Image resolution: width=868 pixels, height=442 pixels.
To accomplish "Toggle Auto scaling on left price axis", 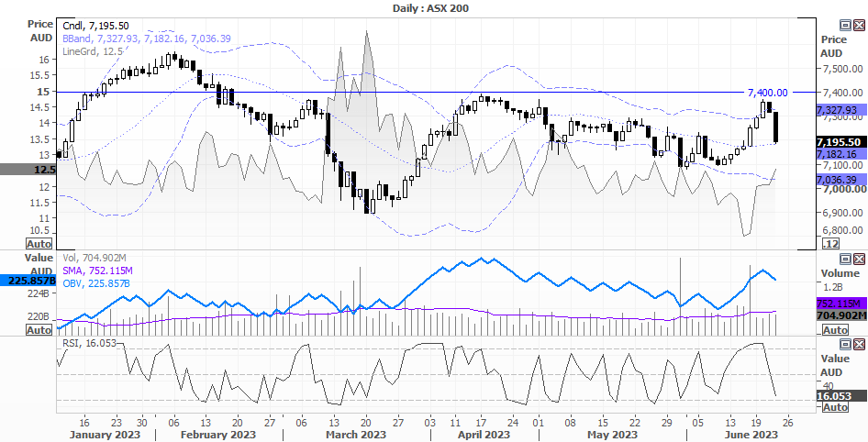I will point(39,244).
